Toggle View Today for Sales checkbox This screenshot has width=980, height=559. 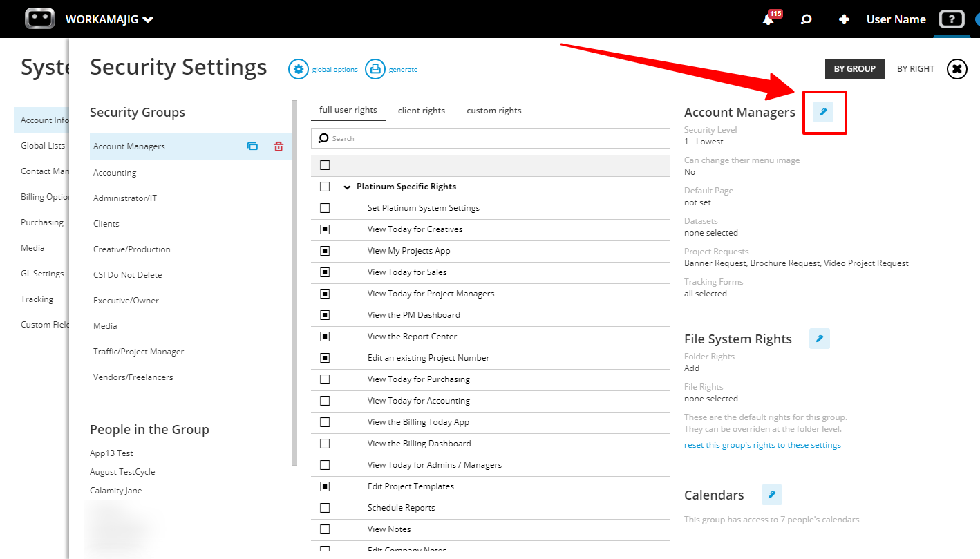pyautogui.click(x=325, y=272)
